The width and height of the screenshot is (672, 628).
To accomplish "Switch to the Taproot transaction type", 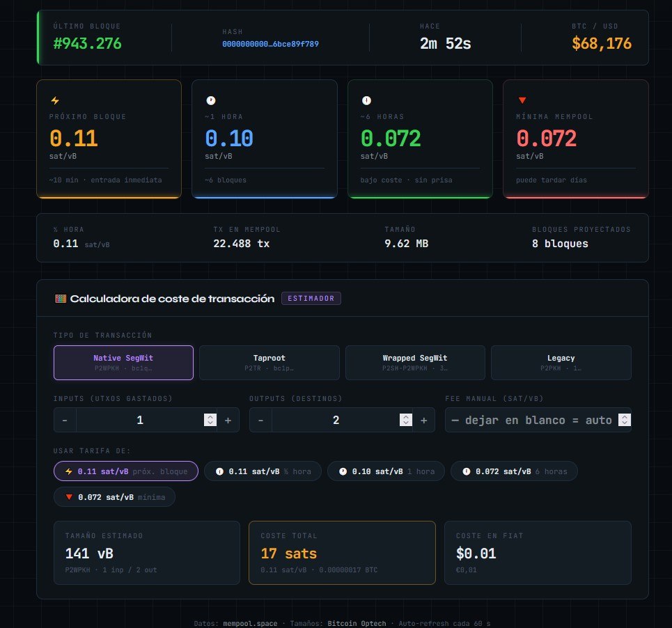I will (x=269, y=363).
